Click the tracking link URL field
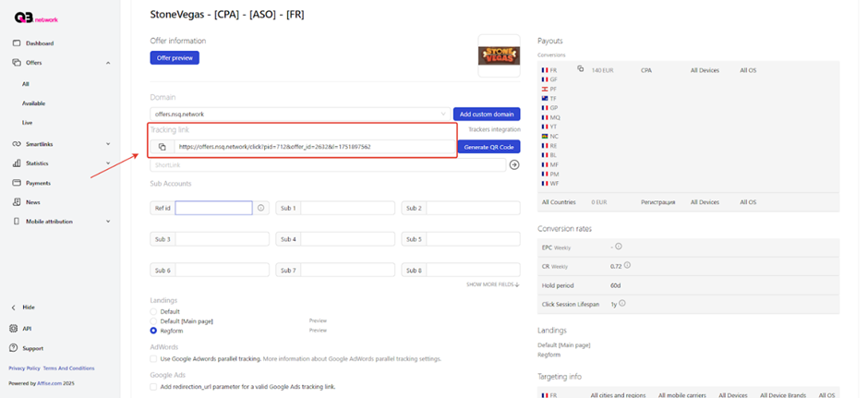Image resolution: width=868 pixels, height=398 pixels. [315, 147]
